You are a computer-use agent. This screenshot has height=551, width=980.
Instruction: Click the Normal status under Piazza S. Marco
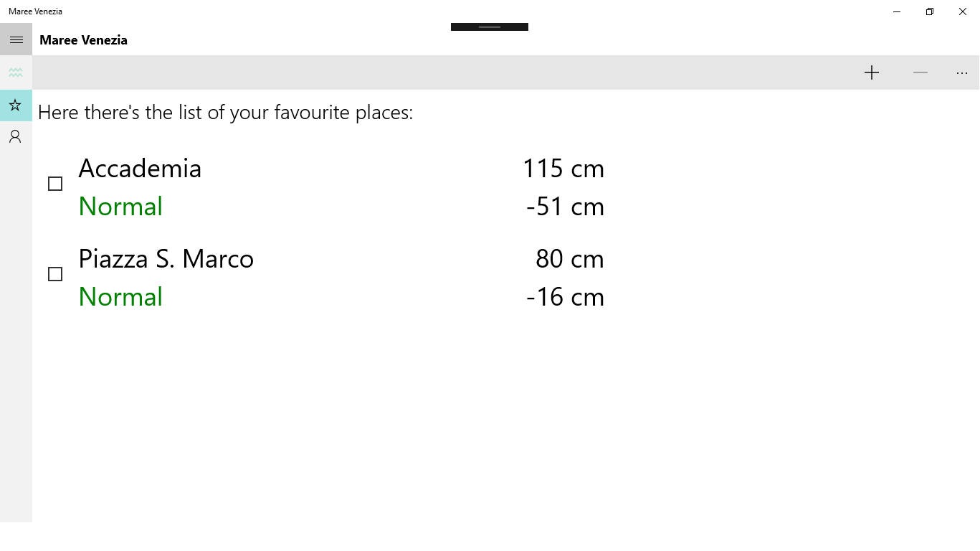tap(120, 297)
